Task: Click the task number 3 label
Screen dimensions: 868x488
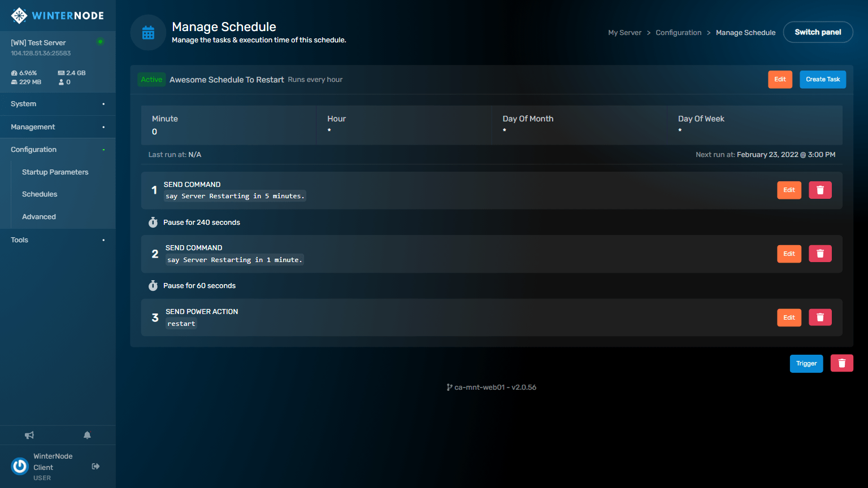Action: 155,317
